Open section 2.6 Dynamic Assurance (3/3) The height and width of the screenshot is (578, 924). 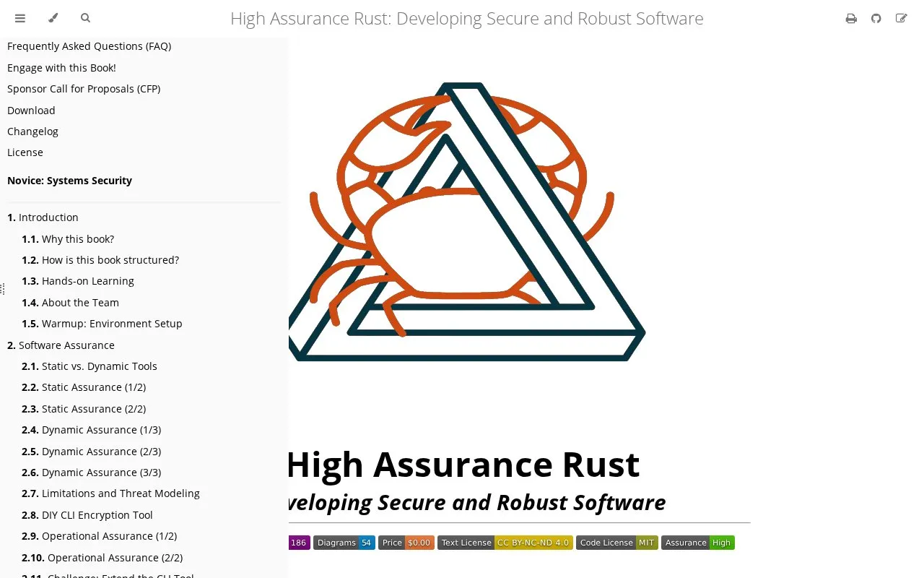(x=91, y=473)
